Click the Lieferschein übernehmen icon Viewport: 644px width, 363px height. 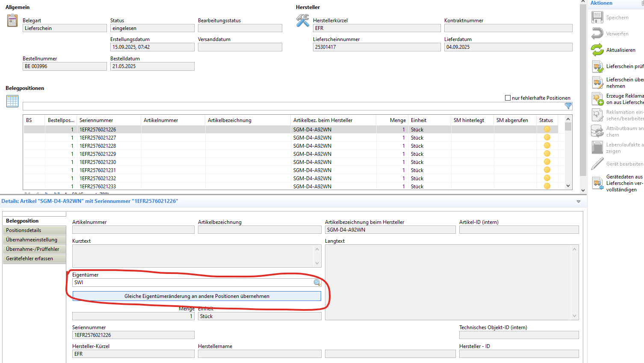597,83
